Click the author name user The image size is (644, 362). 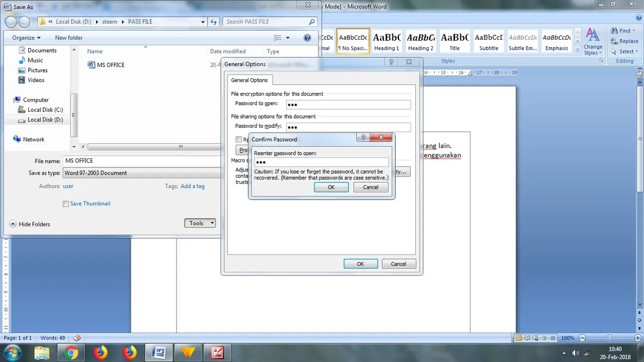pyautogui.click(x=68, y=186)
